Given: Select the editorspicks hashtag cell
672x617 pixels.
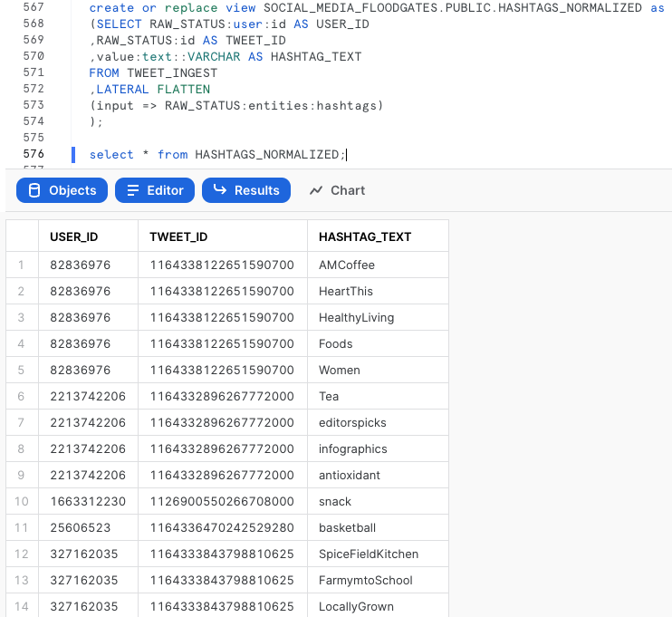Looking at the screenshot, I should [378, 422].
